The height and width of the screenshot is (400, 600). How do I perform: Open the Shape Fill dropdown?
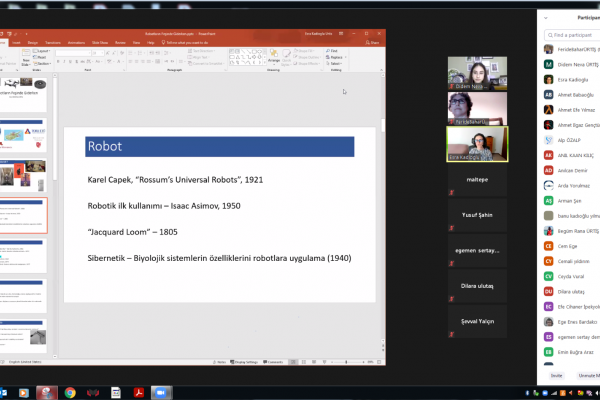305,51
